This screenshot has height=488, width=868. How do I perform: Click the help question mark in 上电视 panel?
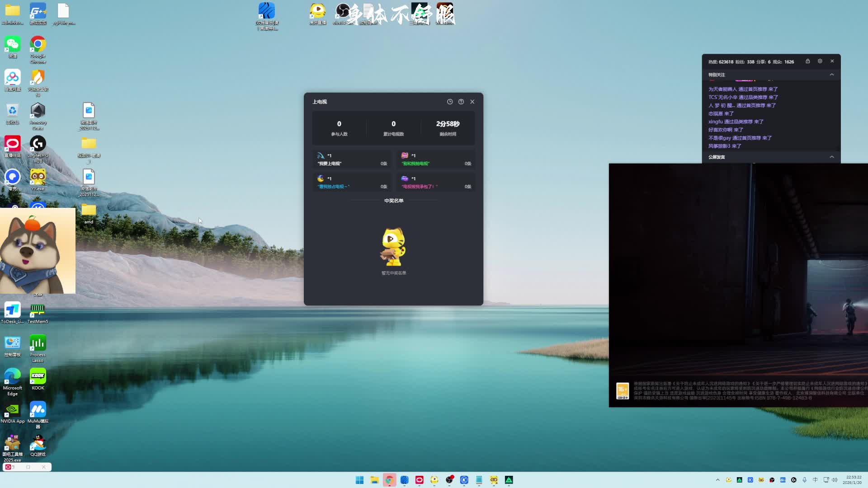[x=461, y=102]
